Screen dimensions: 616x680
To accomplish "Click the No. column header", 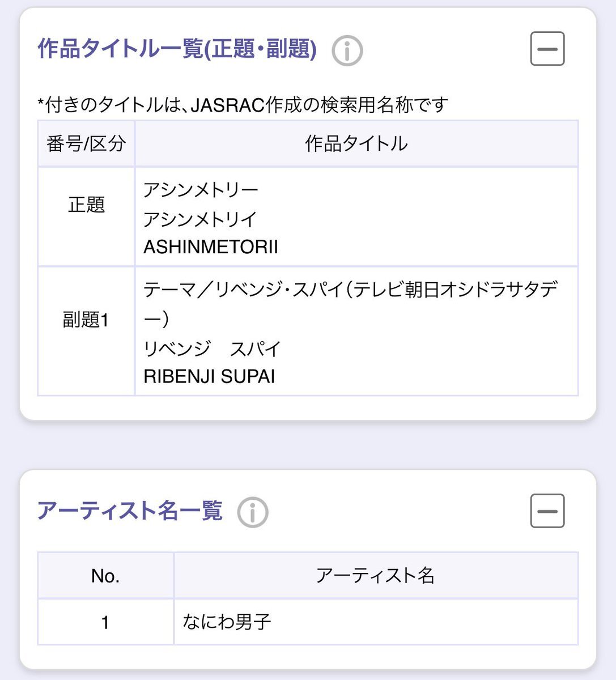I will (x=105, y=576).
